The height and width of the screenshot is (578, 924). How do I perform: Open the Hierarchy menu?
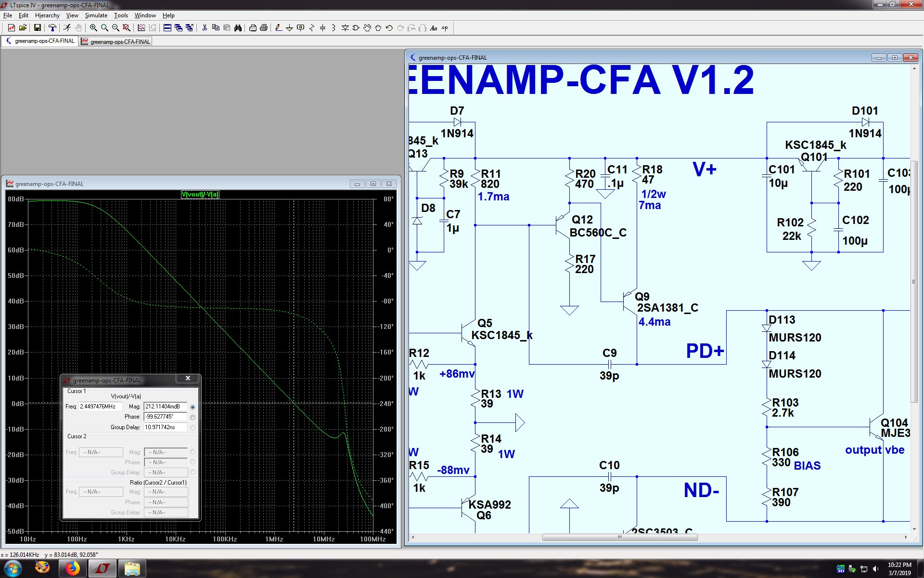[47, 15]
